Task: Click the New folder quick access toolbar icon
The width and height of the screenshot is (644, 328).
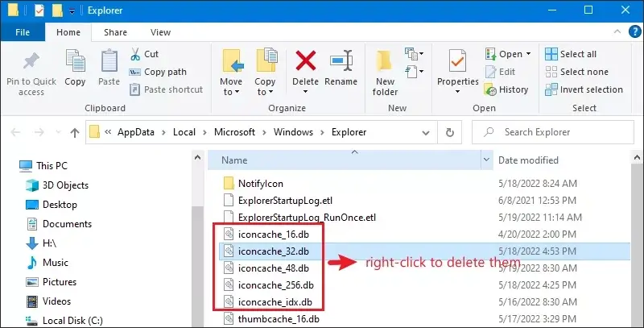Action: (x=56, y=10)
